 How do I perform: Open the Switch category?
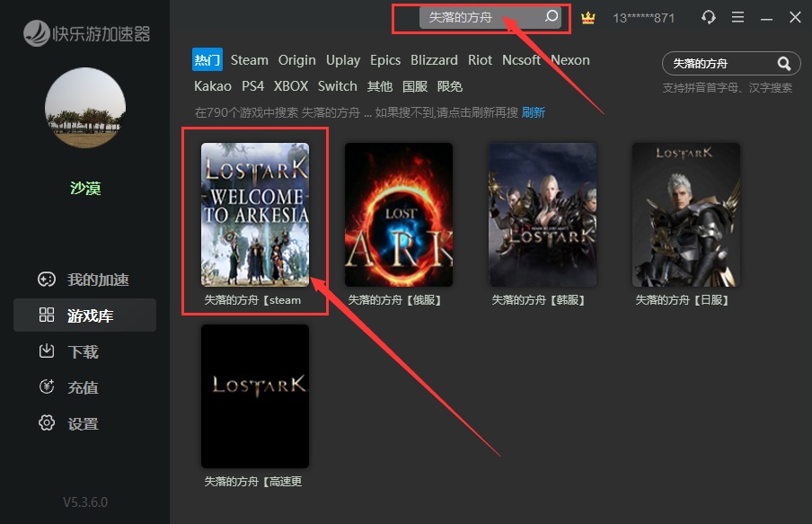[x=337, y=86]
